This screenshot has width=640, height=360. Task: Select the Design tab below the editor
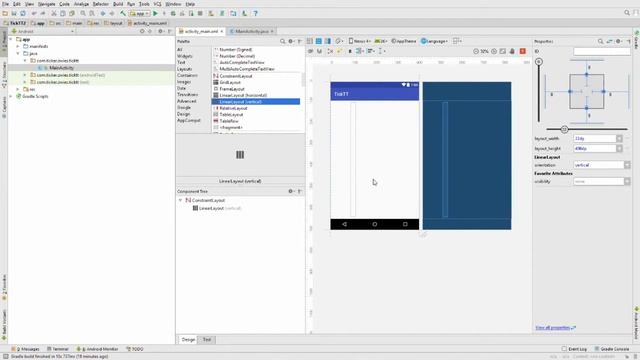tap(188, 340)
